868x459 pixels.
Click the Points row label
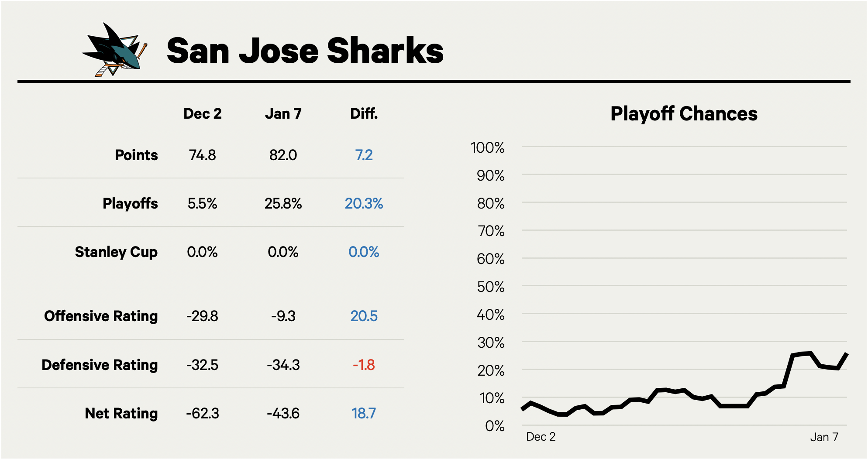point(136,155)
